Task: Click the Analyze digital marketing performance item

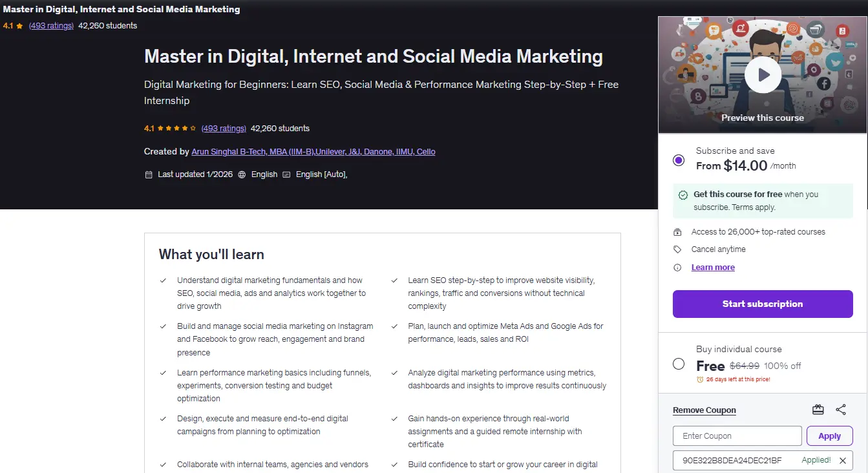Action: click(507, 379)
